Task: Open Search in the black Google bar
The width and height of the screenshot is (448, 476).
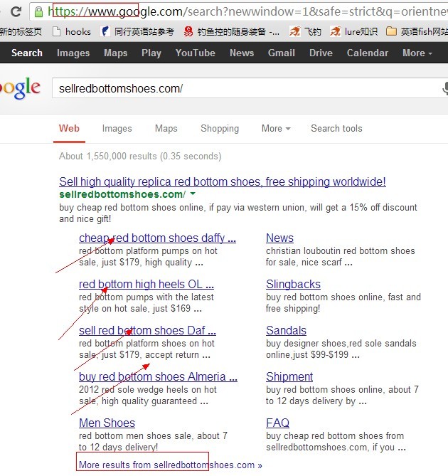Action: pos(27,53)
